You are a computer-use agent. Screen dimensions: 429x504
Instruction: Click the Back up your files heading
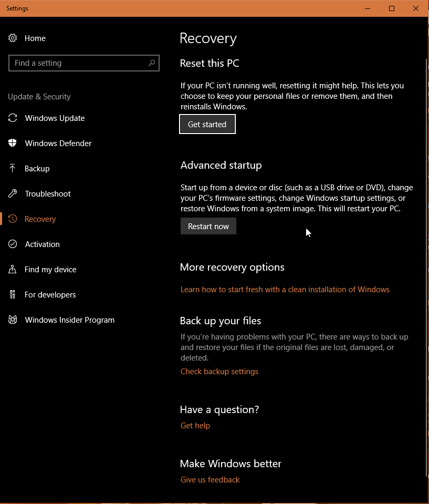(x=221, y=321)
